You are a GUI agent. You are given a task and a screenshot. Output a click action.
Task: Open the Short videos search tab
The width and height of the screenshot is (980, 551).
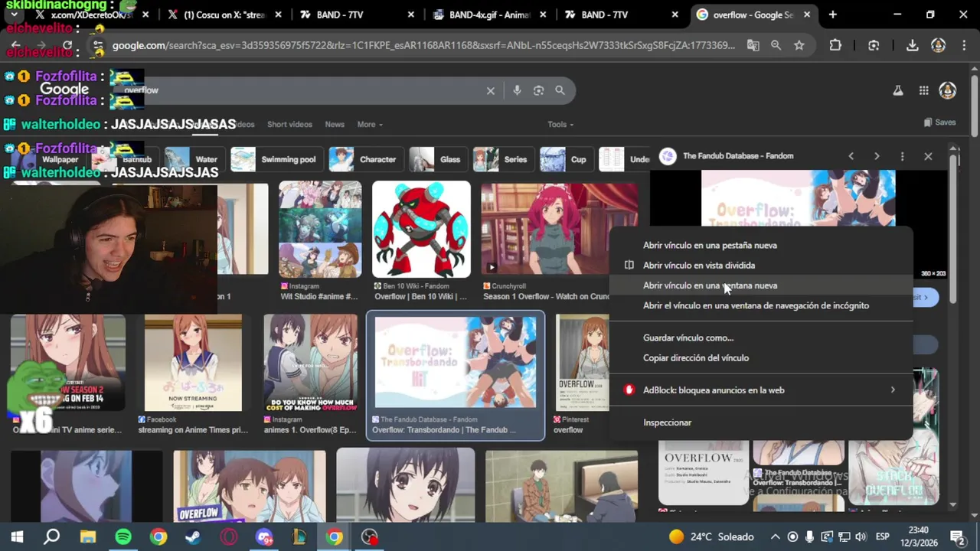pyautogui.click(x=289, y=124)
